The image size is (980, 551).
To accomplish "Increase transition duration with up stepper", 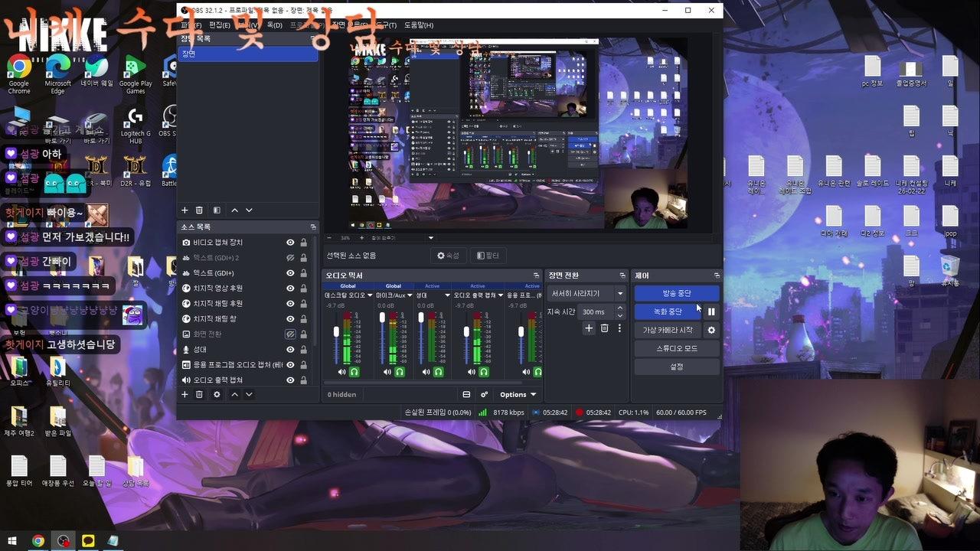I will [620, 308].
